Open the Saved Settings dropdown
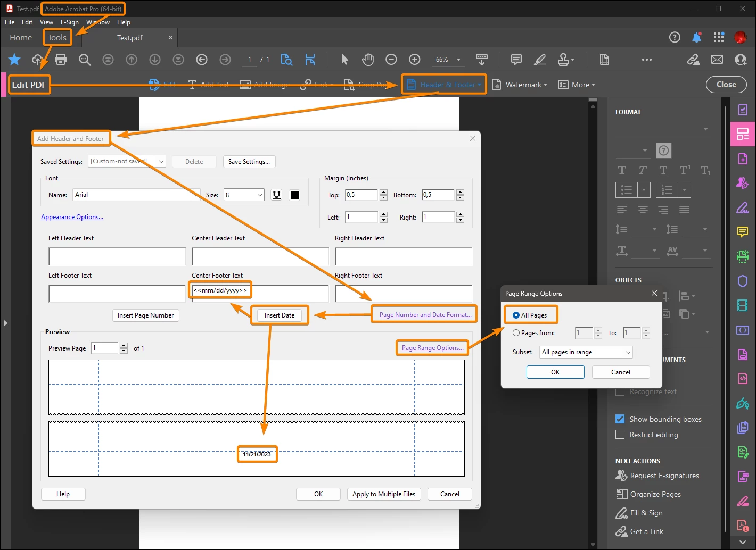The height and width of the screenshot is (550, 756). 127,161
